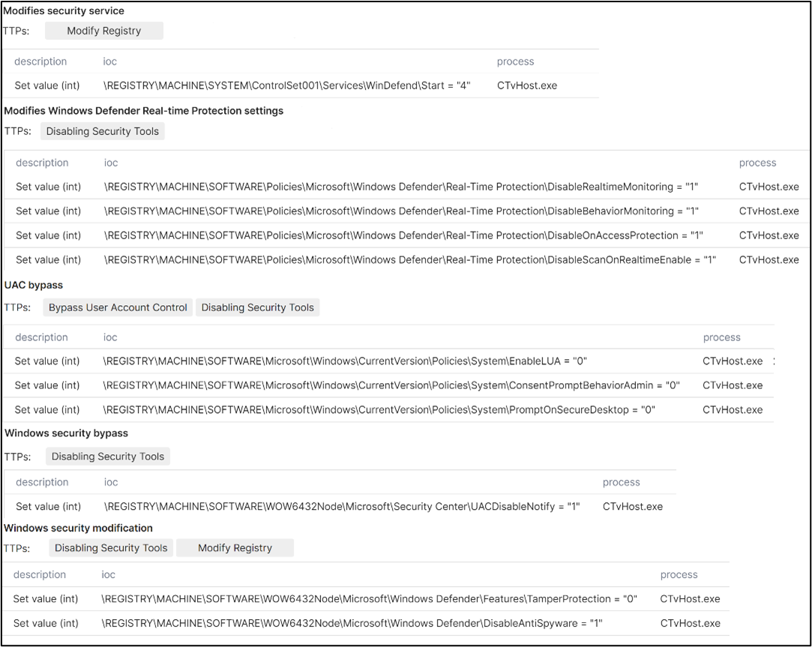The image size is (812, 647).
Task: Click Disabling Security Tools under Defender Real-time Protection
Action: 102,131
